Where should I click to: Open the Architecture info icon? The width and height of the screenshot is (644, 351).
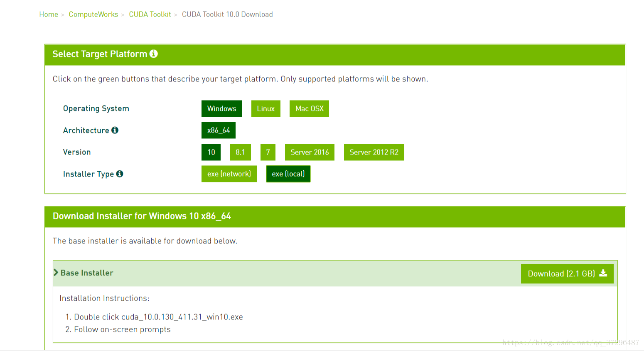[115, 130]
